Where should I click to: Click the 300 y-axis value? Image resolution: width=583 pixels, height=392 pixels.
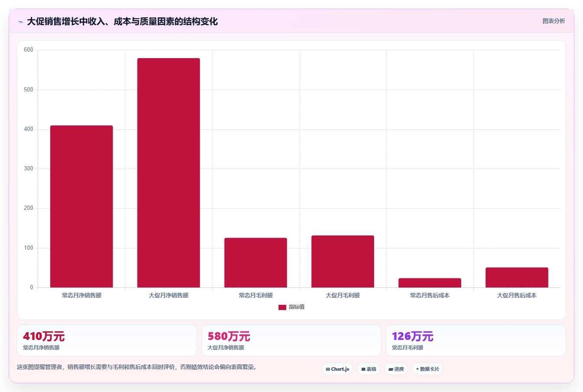(29, 169)
